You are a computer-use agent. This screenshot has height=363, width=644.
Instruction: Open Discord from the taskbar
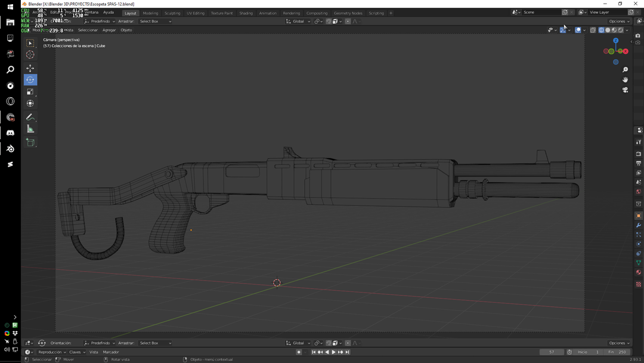[x=10, y=133]
